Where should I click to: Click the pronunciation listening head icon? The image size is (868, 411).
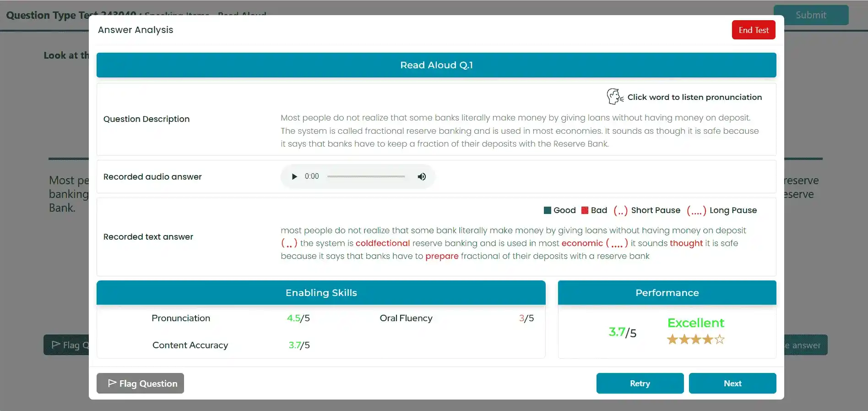[x=614, y=97]
